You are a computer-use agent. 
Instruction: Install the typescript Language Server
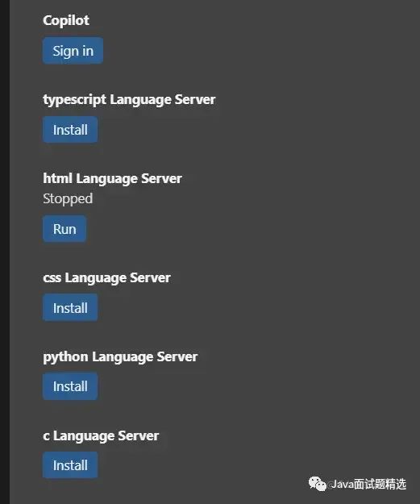click(70, 130)
